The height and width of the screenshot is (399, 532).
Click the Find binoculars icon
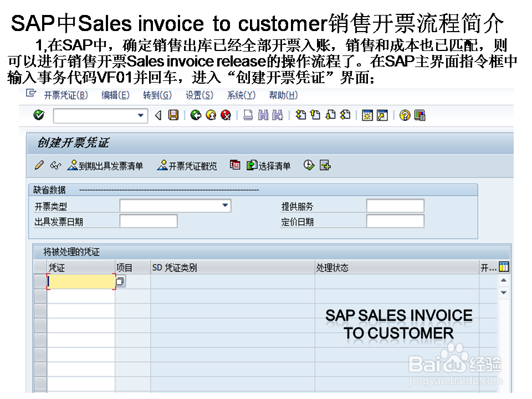pos(263,115)
